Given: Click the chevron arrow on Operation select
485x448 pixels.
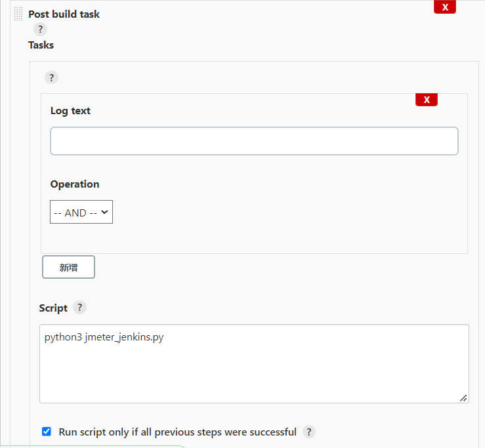Looking at the screenshot, I should [x=104, y=212].
